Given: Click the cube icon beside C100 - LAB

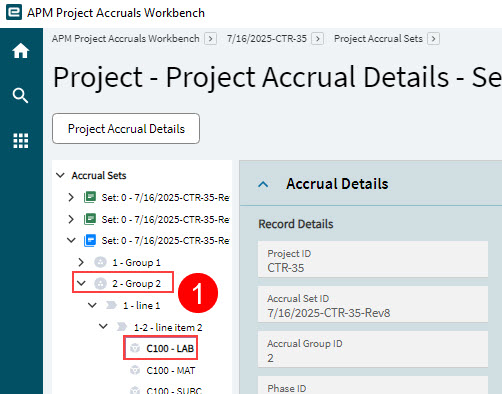Looking at the screenshot, I should (135, 348).
